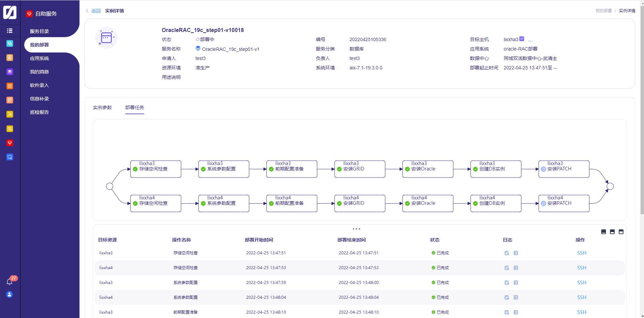
Task: Select the lixxha3 安装GRID workflow node
Action: [359, 169]
